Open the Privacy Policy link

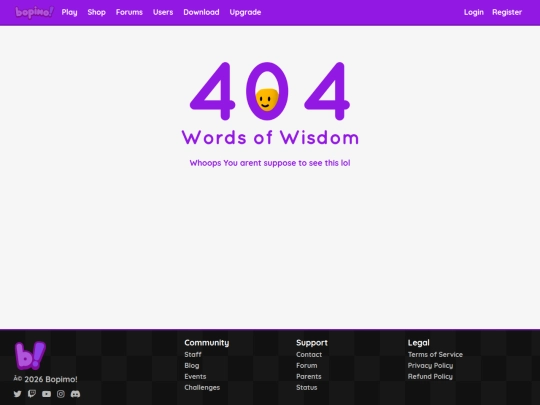coord(430,365)
